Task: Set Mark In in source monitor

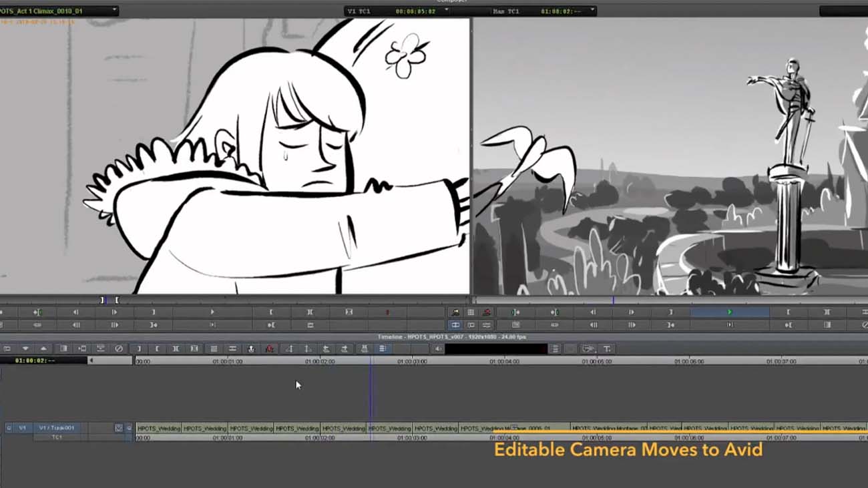Action: click(x=271, y=312)
